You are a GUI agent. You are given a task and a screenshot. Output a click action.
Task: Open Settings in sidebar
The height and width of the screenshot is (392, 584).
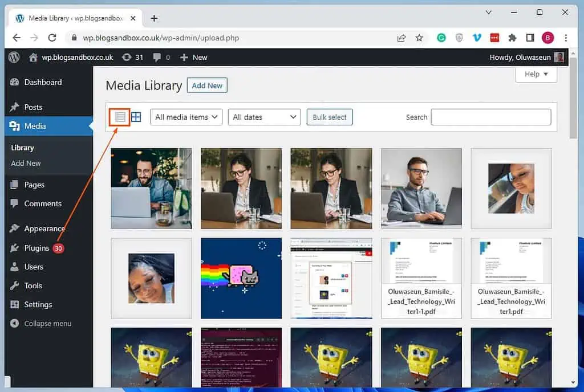coord(48,305)
